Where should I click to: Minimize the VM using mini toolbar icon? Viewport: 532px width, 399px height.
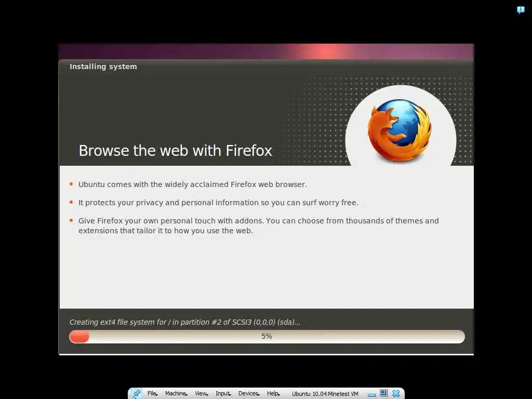pyautogui.click(x=372, y=394)
